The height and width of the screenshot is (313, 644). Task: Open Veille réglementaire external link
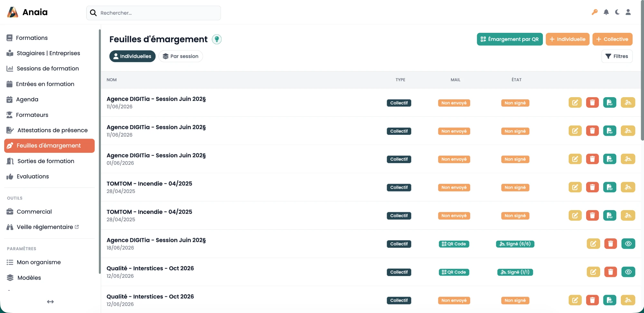[50, 227]
